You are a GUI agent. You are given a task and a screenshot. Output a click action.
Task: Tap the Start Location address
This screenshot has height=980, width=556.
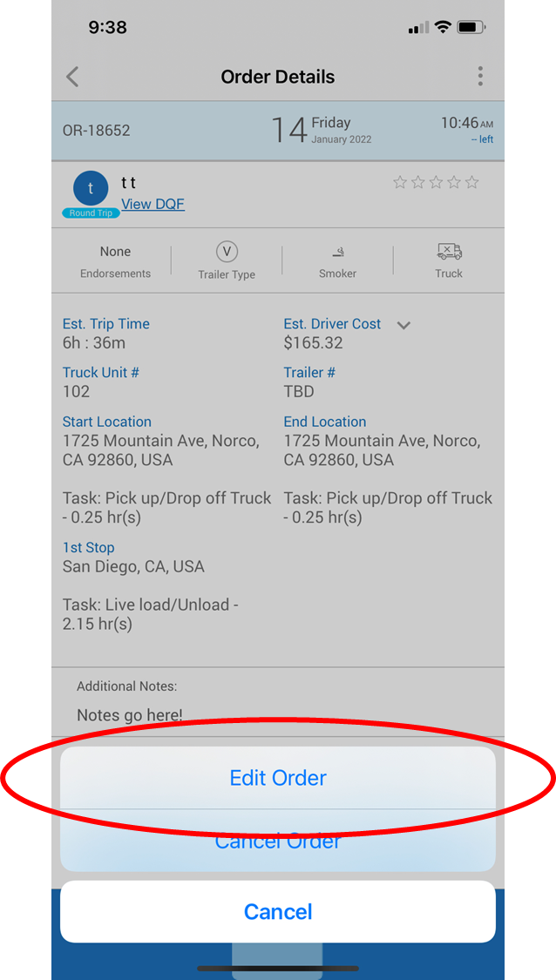[x=160, y=450]
